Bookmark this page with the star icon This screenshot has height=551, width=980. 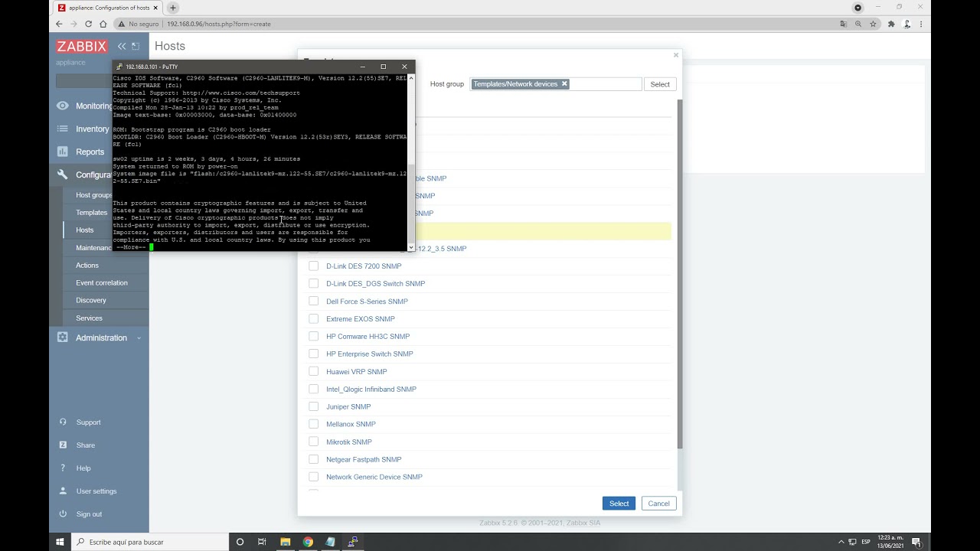[x=874, y=24]
